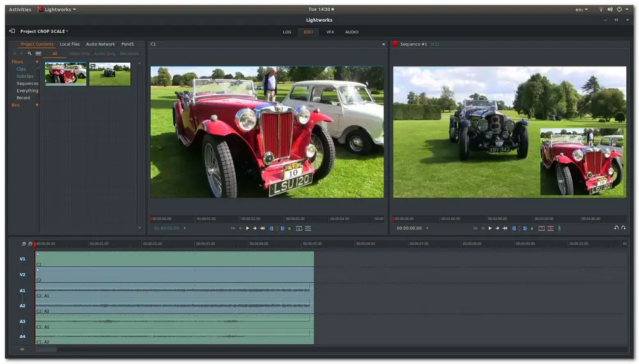
Task: Toggle the V2 track selection
Action: (22, 275)
